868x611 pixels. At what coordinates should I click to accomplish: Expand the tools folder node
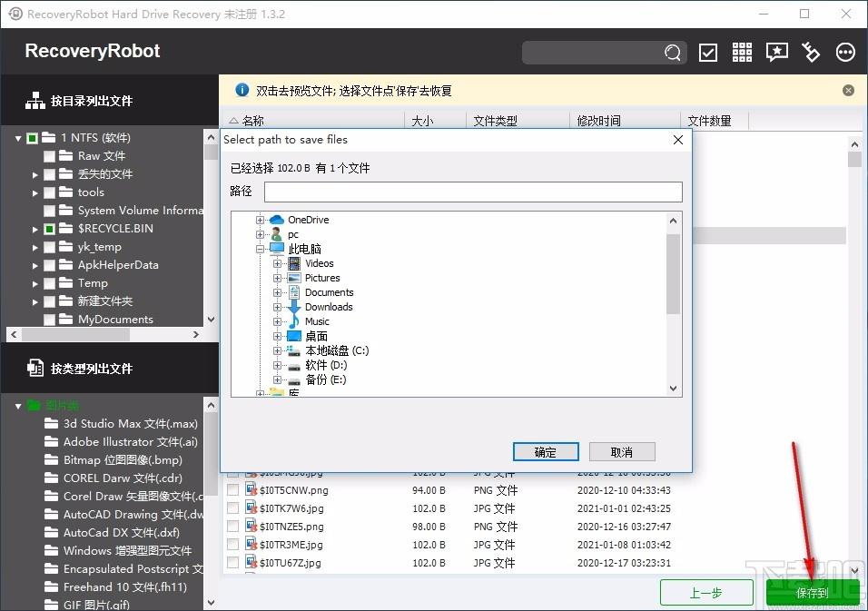pyautogui.click(x=35, y=193)
